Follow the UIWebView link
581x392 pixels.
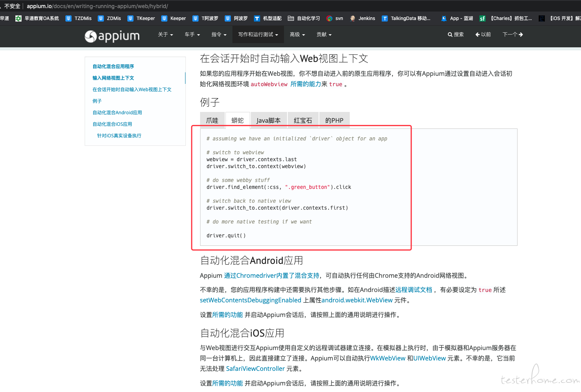tap(429, 358)
